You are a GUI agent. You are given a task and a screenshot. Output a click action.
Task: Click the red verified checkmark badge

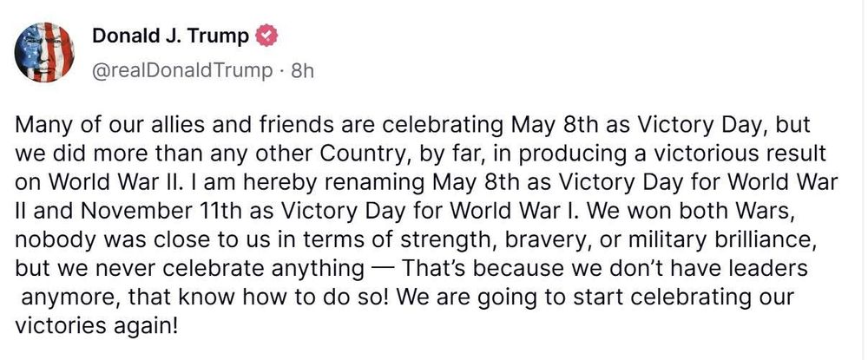pyautogui.click(x=266, y=36)
